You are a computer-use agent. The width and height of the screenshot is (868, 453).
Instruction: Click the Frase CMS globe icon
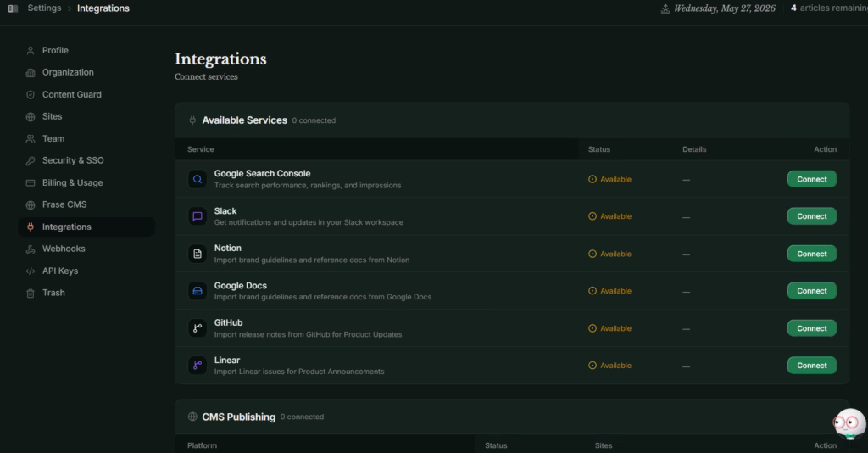(x=31, y=205)
